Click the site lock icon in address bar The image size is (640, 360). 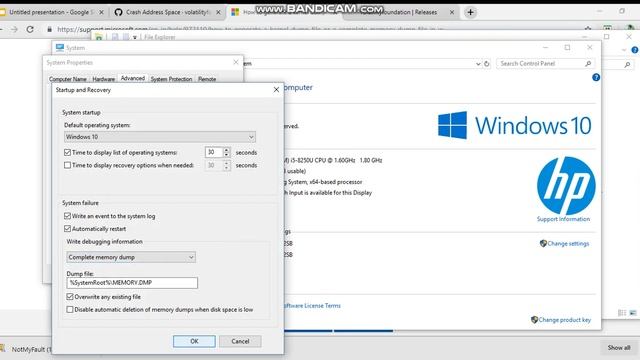49,29
